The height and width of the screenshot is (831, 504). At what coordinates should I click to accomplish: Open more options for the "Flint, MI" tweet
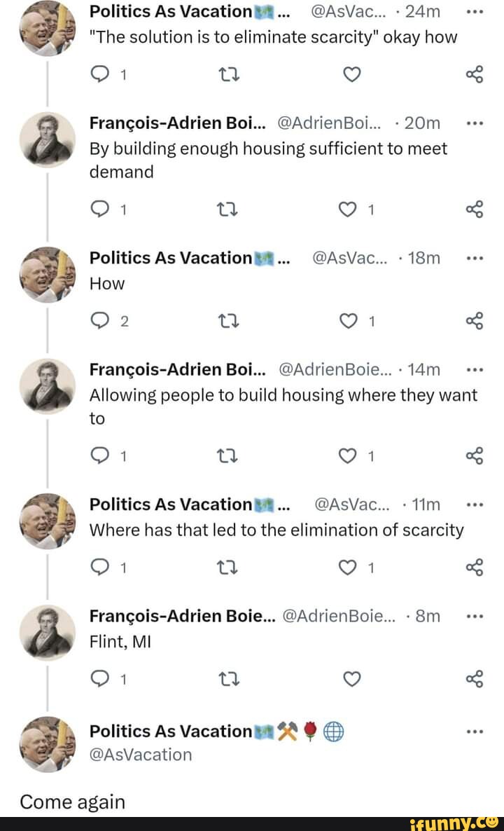(x=475, y=615)
